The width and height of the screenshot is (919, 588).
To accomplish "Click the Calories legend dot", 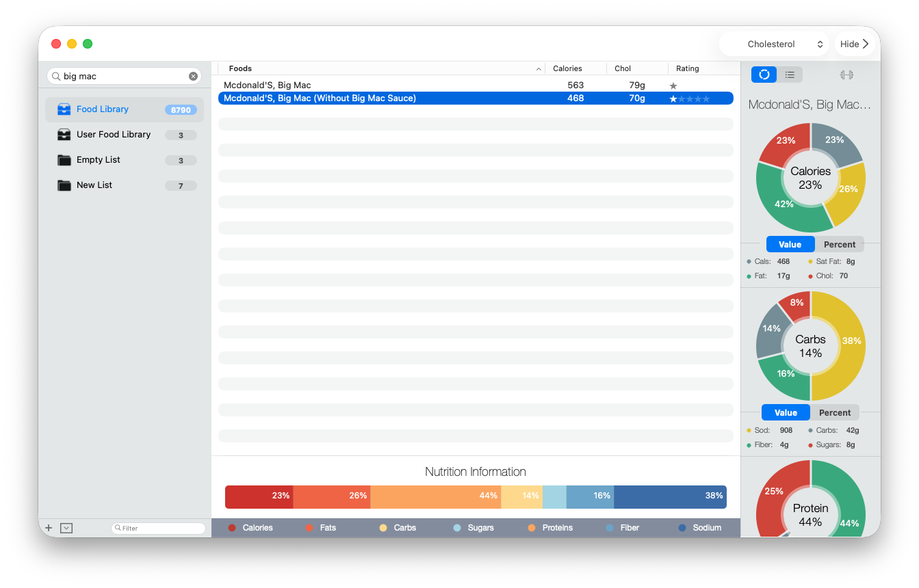I will 232,528.
